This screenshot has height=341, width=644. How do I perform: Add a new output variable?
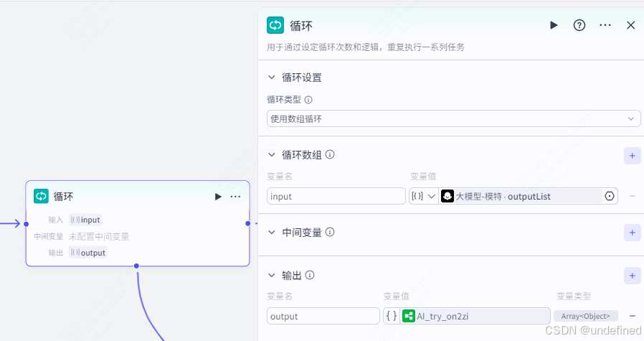click(632, 276)
